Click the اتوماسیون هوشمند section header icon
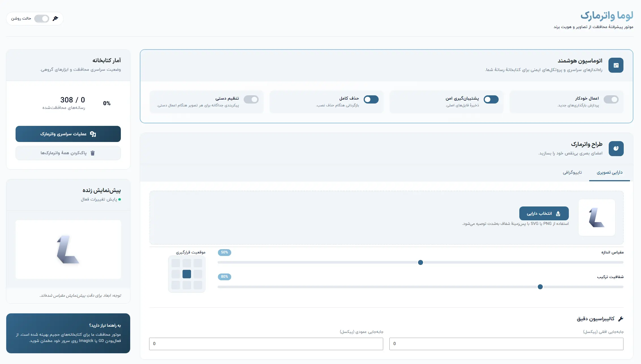The image size is (641, 364). coord(616,65)
